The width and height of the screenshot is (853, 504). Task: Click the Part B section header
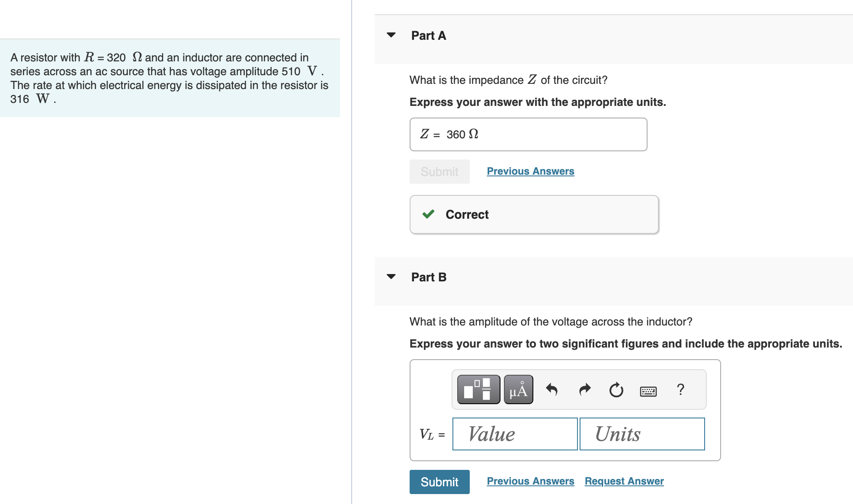[429, 277]
